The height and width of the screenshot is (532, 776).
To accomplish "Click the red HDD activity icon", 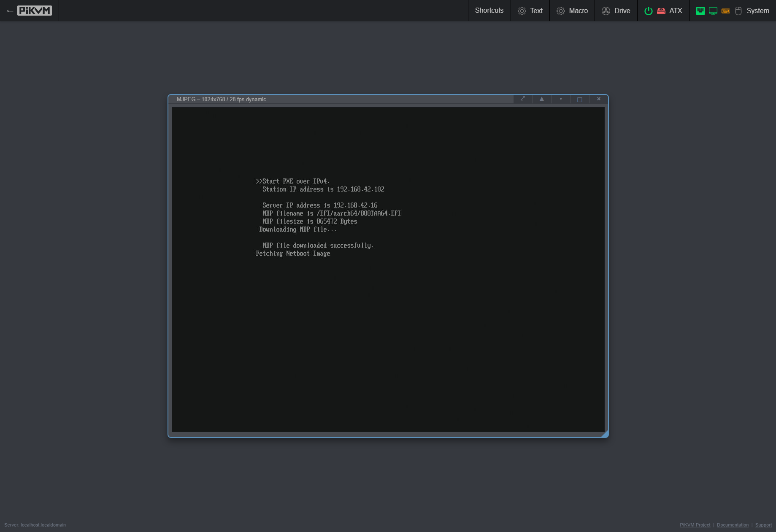I will point(661,11).
